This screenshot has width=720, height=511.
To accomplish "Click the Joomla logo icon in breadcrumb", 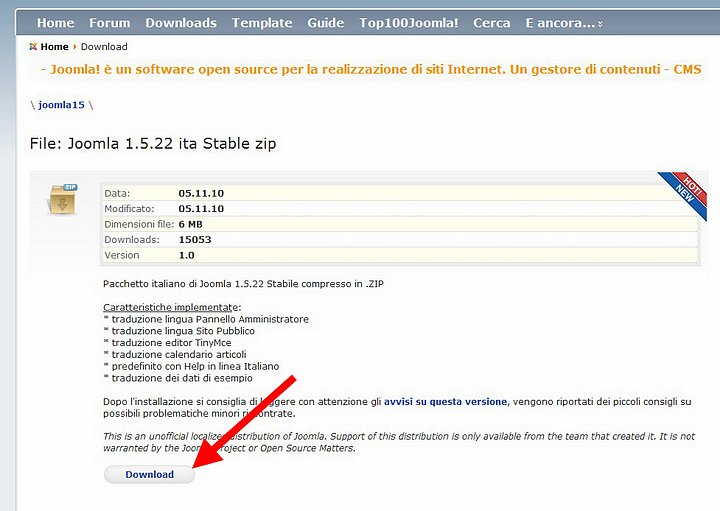I will point(33,47).
